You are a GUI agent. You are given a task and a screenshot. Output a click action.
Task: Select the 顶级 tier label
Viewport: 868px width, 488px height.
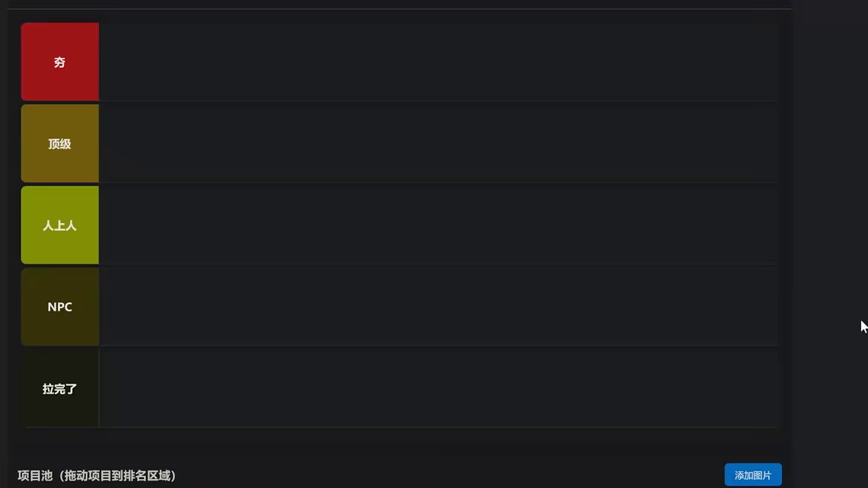pyautogui.click(x=59, y=144)
